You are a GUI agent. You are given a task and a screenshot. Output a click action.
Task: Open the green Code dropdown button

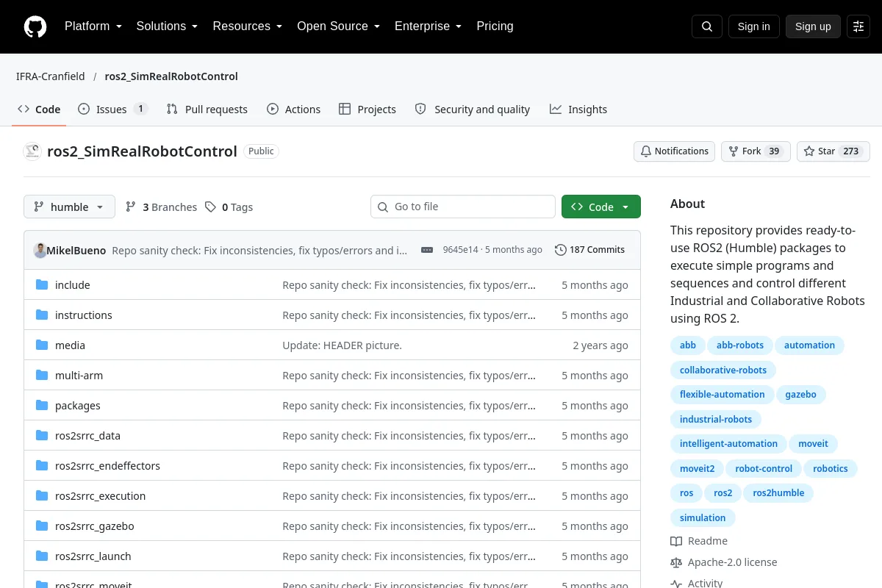pos(601,207)
